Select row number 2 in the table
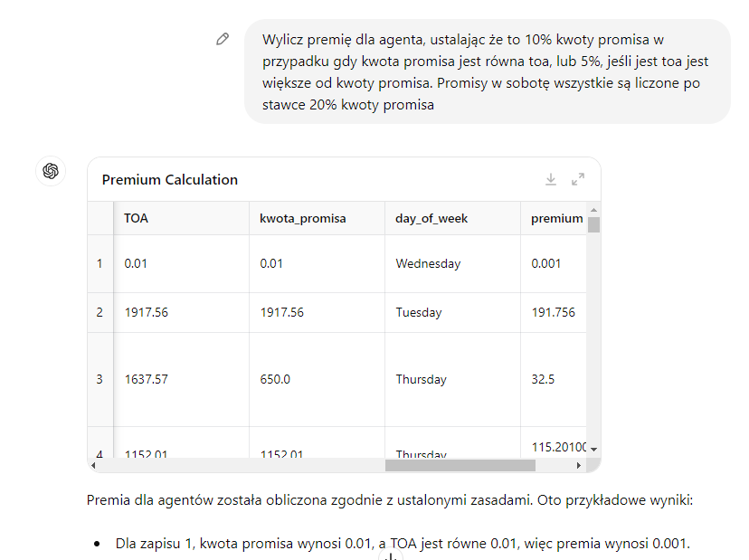749x560 pixels. (100, 312)
